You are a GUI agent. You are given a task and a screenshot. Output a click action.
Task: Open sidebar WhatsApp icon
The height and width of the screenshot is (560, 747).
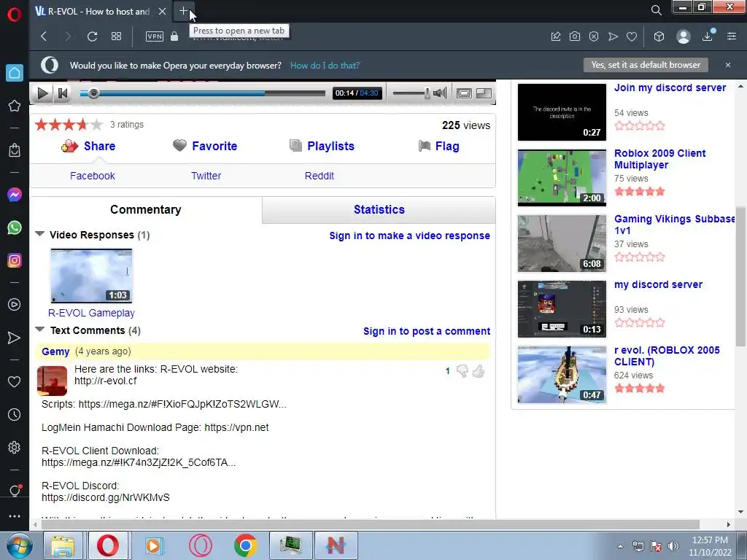coord(15,227)
